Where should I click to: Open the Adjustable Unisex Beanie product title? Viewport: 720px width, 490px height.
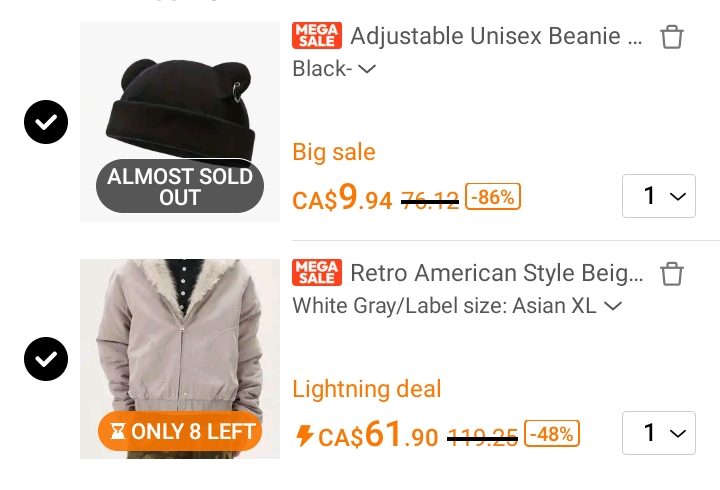496,36
